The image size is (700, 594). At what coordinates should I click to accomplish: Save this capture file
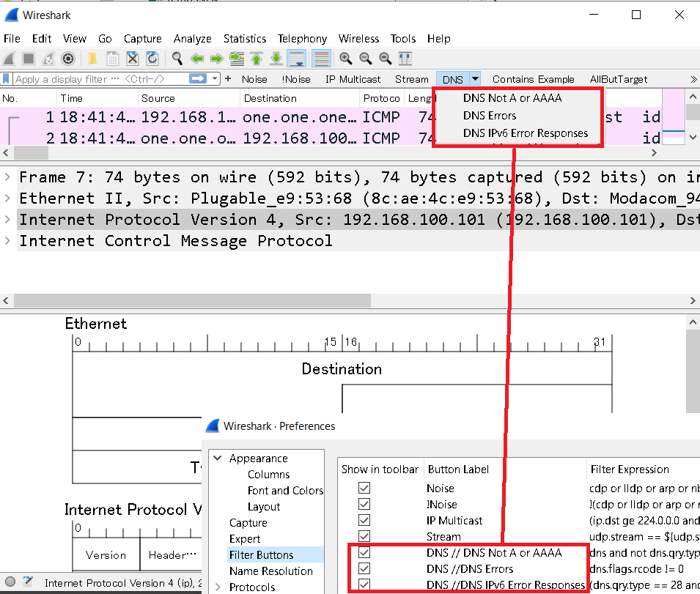[112, 59]
